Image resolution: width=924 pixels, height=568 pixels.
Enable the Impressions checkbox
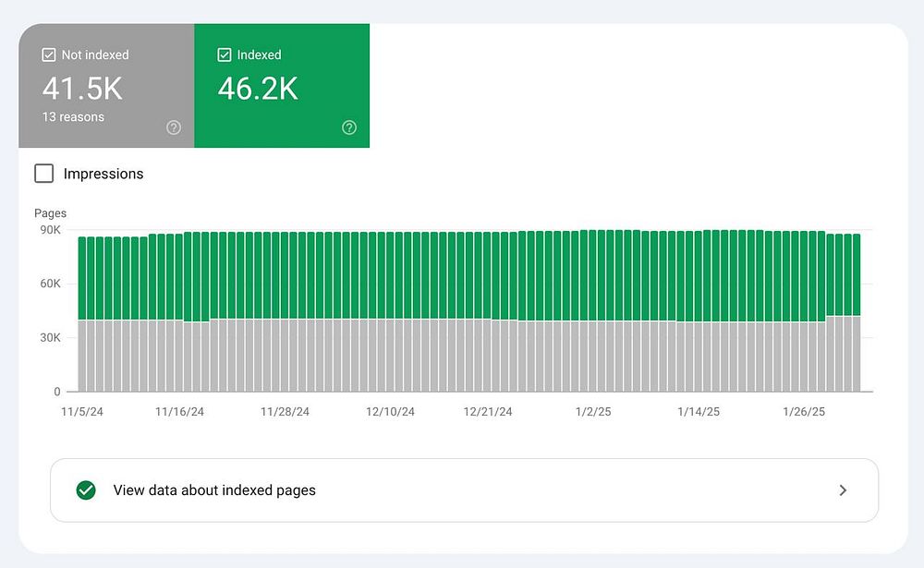43,174
